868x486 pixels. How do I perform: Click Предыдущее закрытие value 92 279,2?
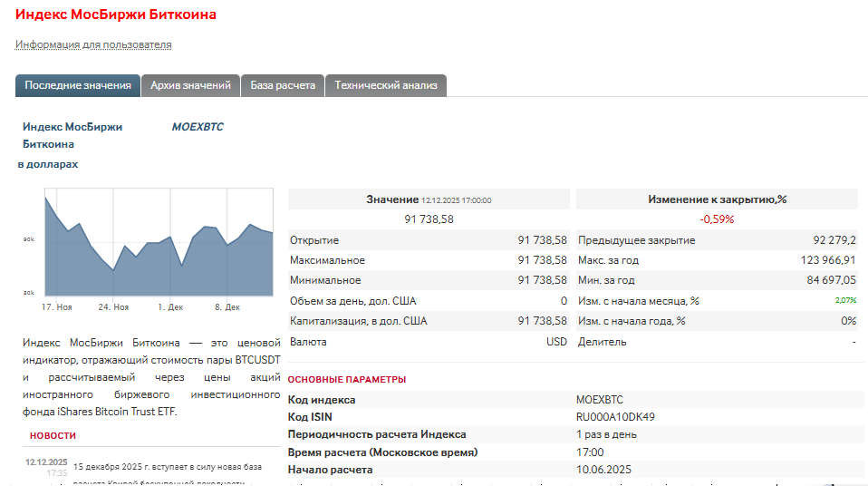click(x=834, y=240)
